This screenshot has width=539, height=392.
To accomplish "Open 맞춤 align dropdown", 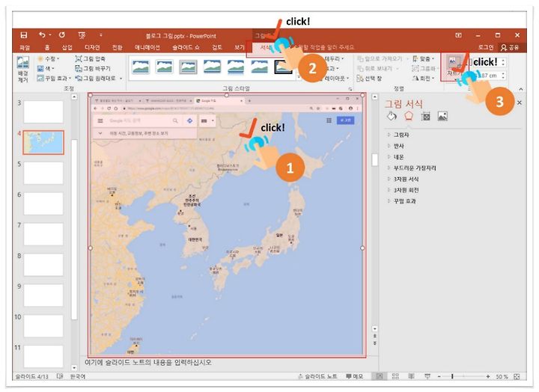I will click(424, 59).
